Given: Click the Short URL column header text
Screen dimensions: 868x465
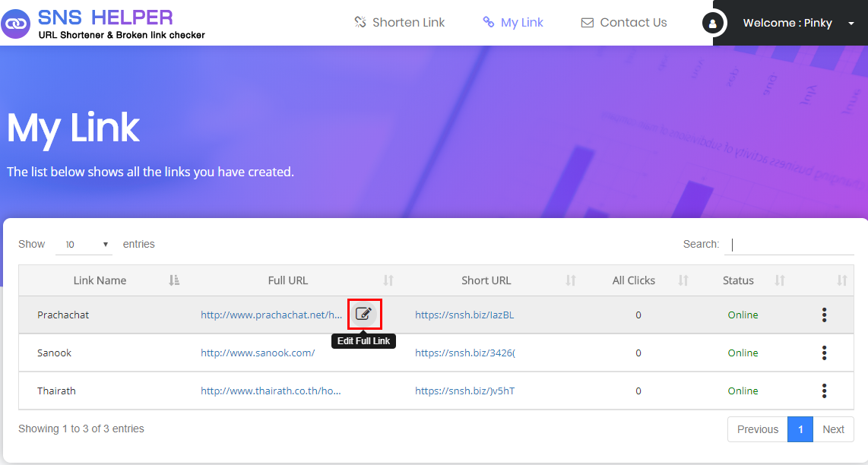Looking at the screenshot, I should click(x=486, y=280).
